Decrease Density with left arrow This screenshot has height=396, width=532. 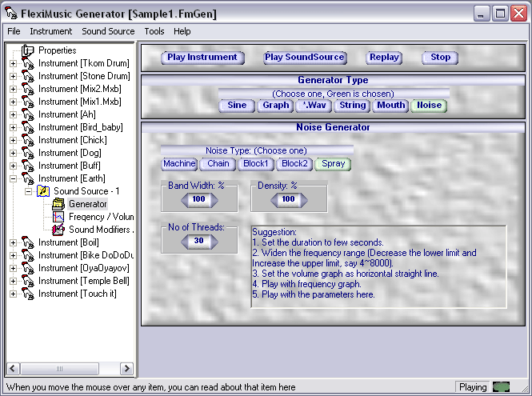pos(274,200)
